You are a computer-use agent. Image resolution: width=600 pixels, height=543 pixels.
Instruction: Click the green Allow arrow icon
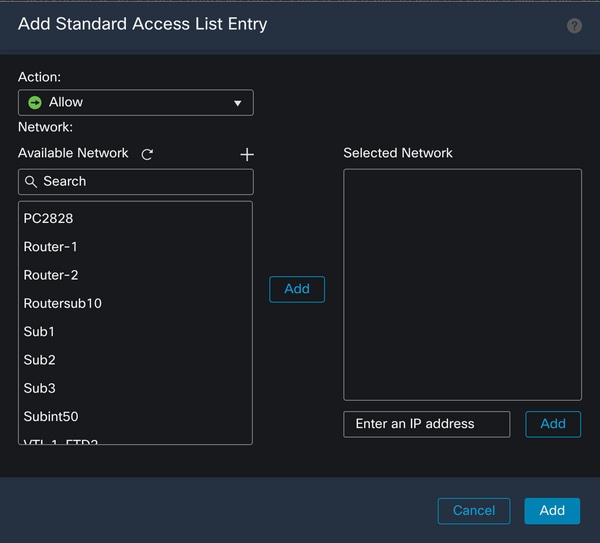point(35,103)
